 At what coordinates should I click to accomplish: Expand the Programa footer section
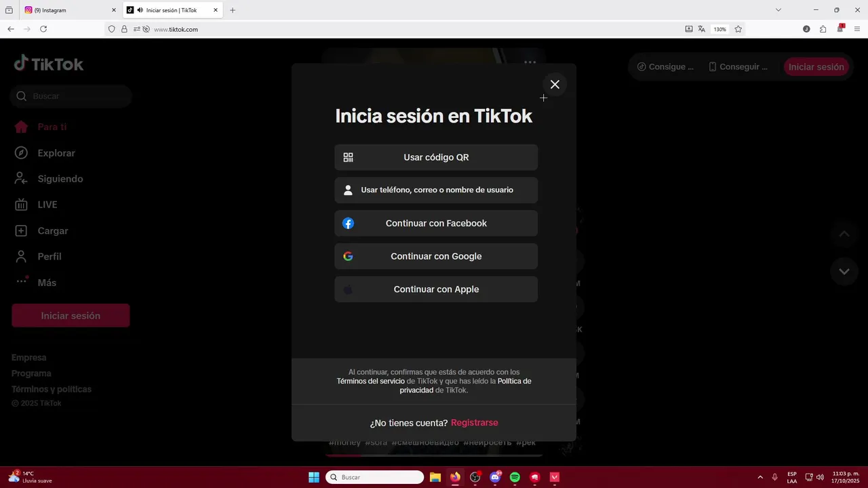(31, 373)
